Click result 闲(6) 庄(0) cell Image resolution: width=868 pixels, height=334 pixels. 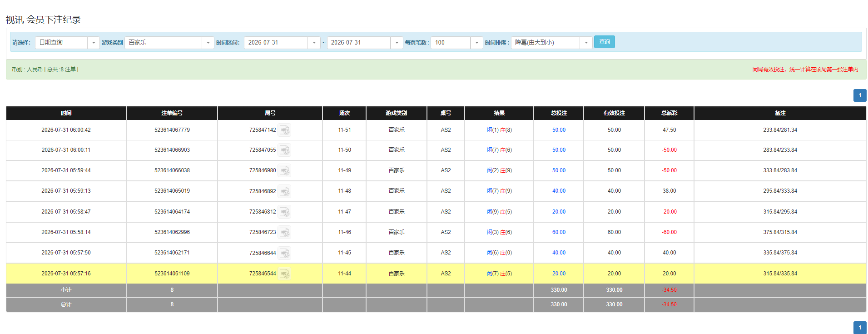[499, 253]
